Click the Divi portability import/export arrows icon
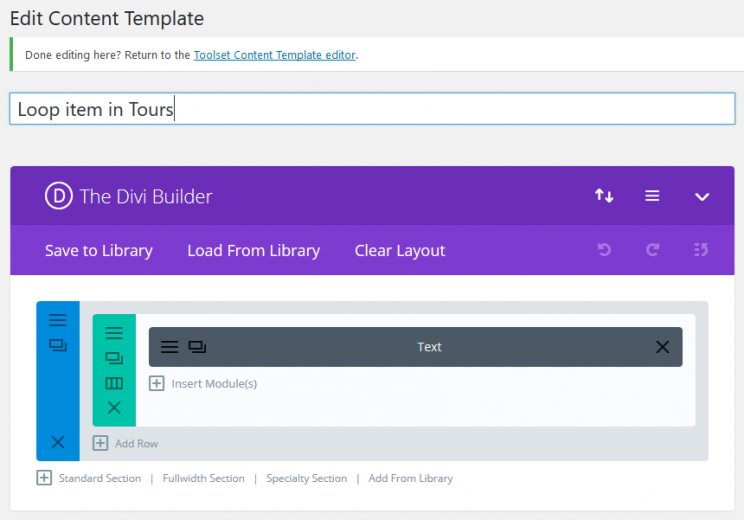744x520 pixels. pyautogui.click(x=604, y=195)
